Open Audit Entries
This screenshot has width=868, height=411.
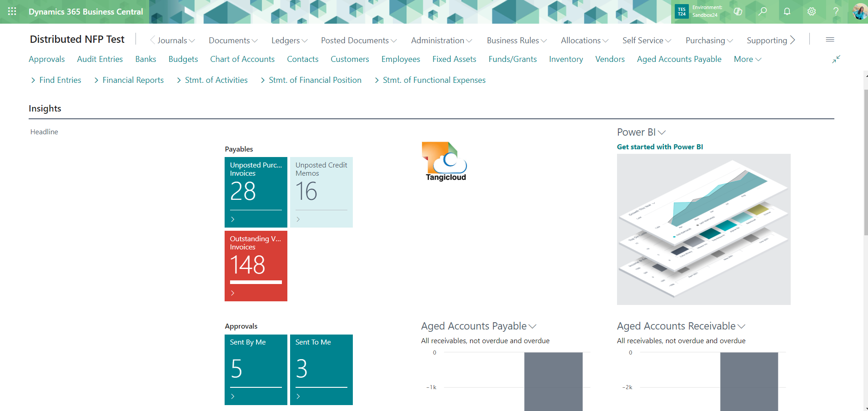point(100,59)
